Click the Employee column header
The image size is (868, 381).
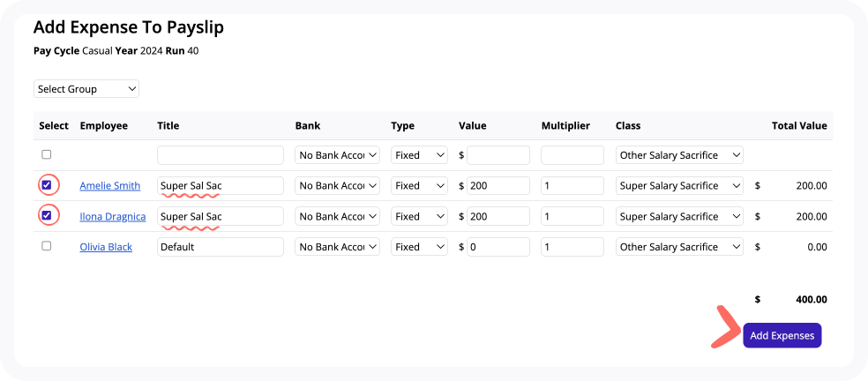(x=103, y=126)
